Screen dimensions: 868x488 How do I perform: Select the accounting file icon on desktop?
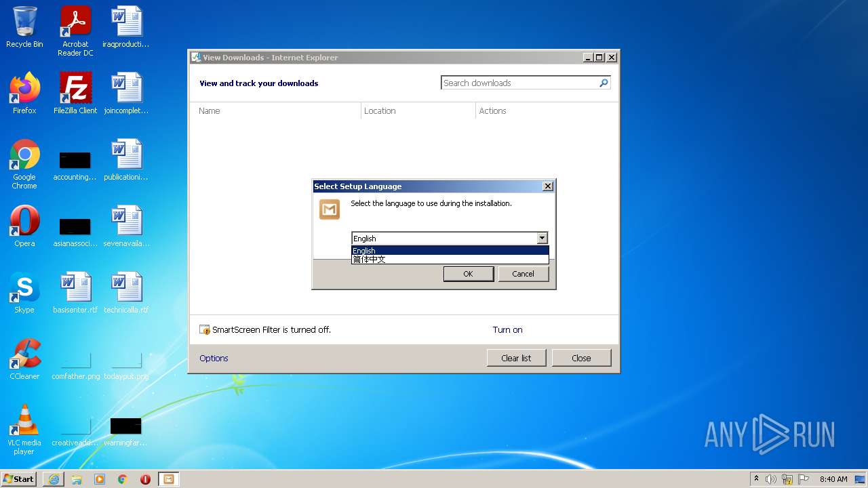tap(75, 165)
